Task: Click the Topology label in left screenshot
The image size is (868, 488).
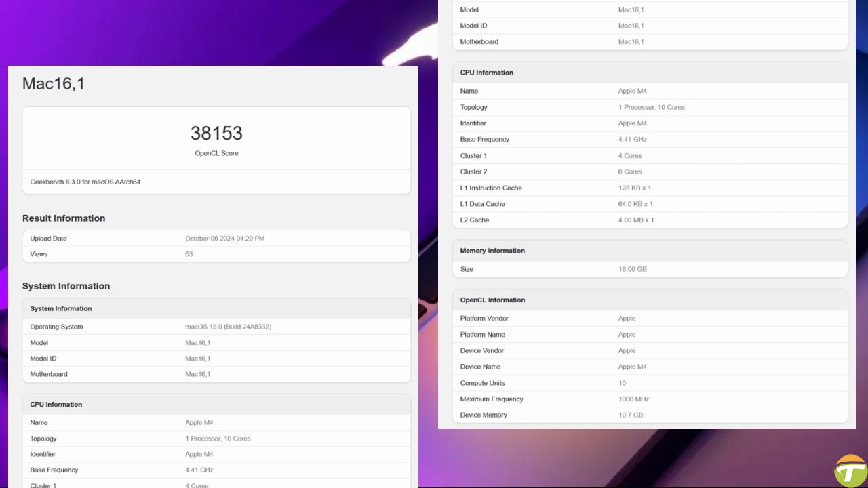Action: click(x=43, y=439)
